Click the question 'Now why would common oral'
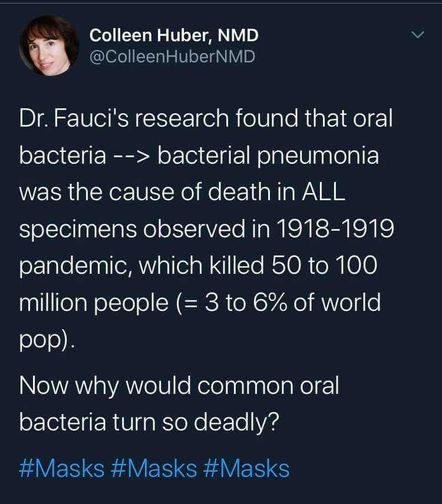 [179, 386]
